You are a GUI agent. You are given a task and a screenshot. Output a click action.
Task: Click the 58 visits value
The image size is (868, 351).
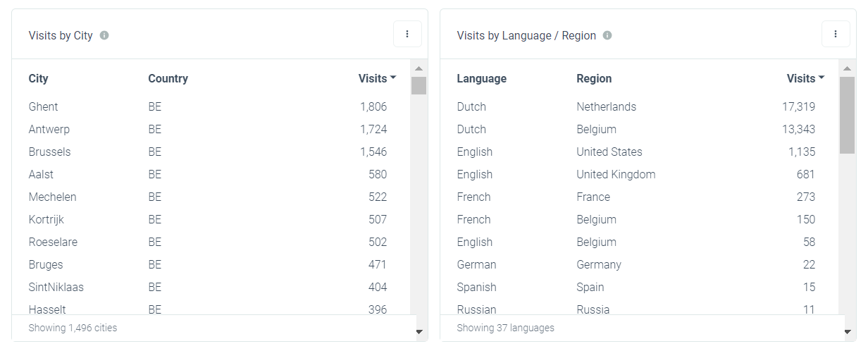click(x=809, y=242)
